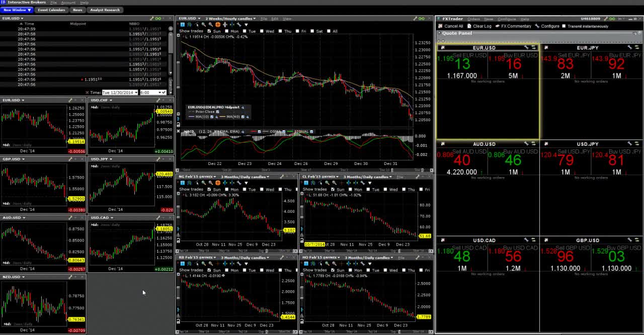This screenshot has width=644, height=335.
Task: Click the Analyst Research button
Action: [106, 10]
